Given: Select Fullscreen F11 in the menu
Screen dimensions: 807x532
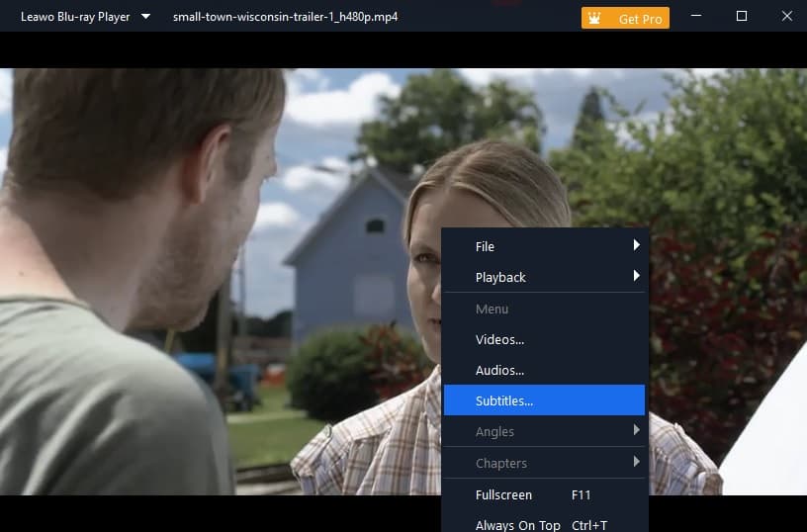Looking at the screenshot, I should pos(544,495).
